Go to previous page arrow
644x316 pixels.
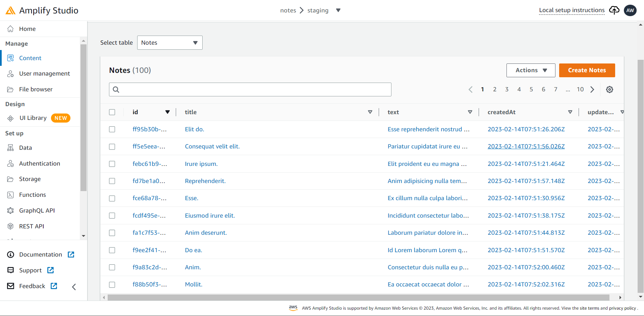click(471, 89)
